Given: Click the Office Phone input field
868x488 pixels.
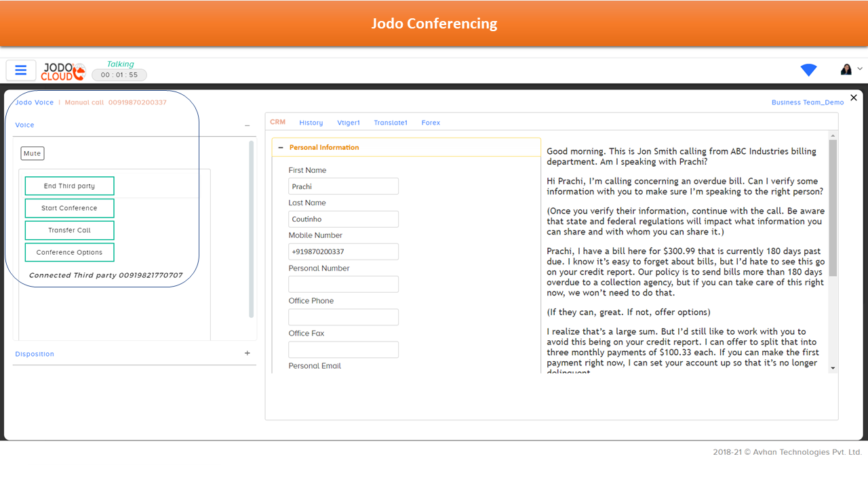Looking at the screenshot, I should pyautogui.click(x=343, y=317).
